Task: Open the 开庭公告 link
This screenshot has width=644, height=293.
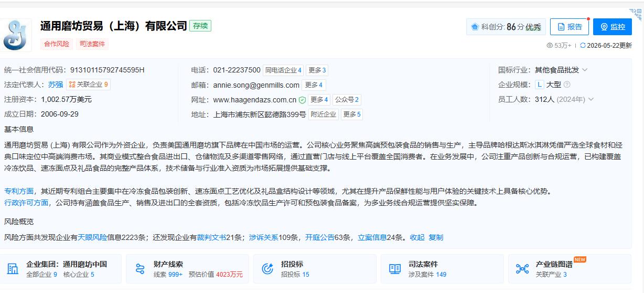Action: (320, 237)
